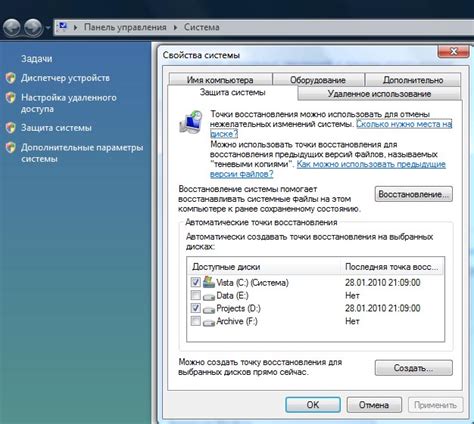Click the Восстановление... button
This screenshot has height=424, width=474.
[414, 194]
